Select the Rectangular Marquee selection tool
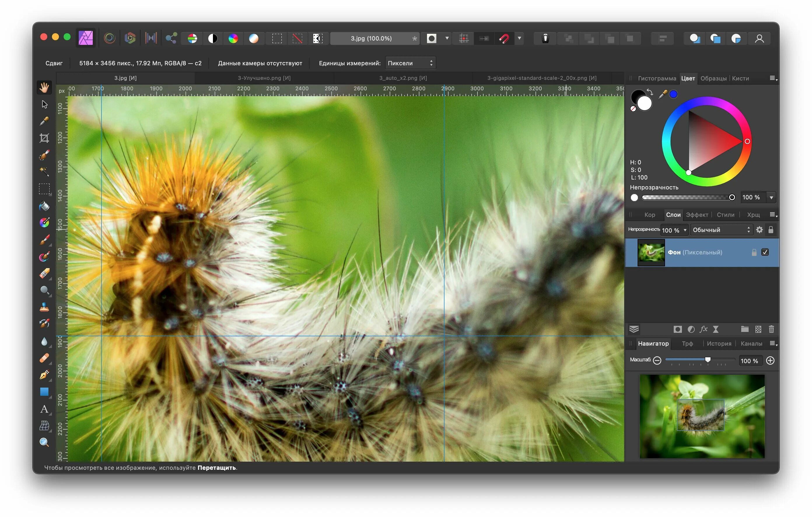812x517 pixels. (44, 189)
